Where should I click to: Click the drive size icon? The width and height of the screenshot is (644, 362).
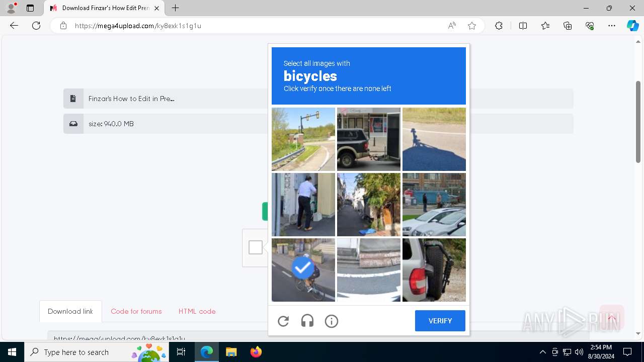click(73, 124)
